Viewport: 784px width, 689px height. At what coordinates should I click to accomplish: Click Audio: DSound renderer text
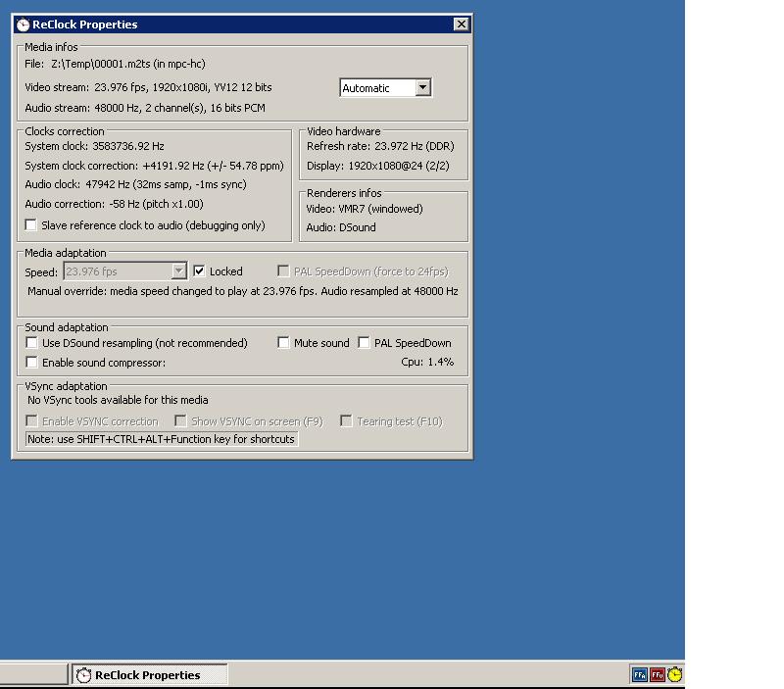click(x=341, y=227)
